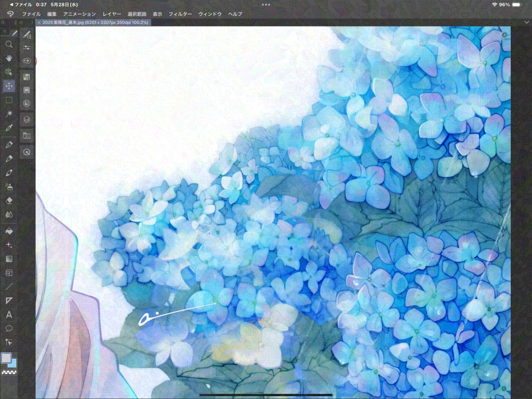
Task: Select the Pencil tool
Action: (x=9, y=159)
